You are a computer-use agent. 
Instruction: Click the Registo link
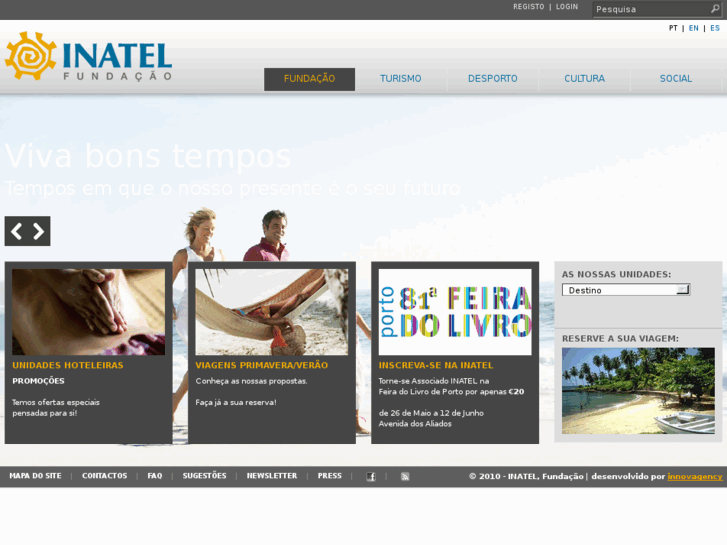click(x=529, y=7)
